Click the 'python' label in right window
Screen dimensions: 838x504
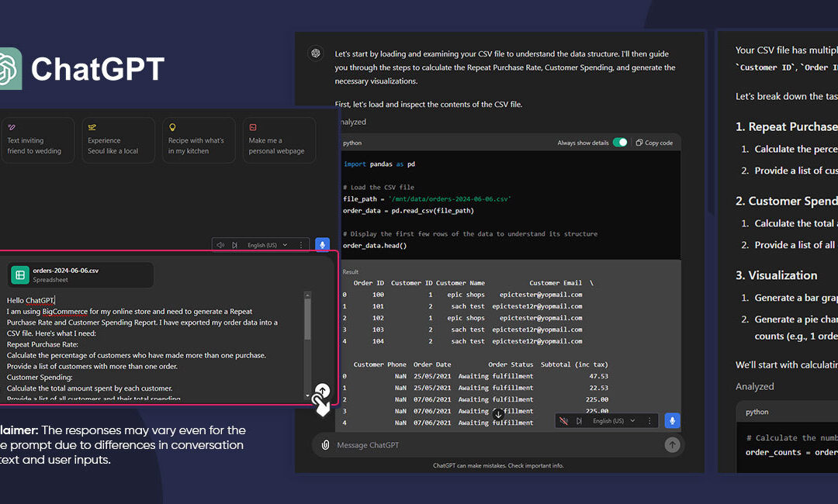pyautogui.click(x=757, y=413)
